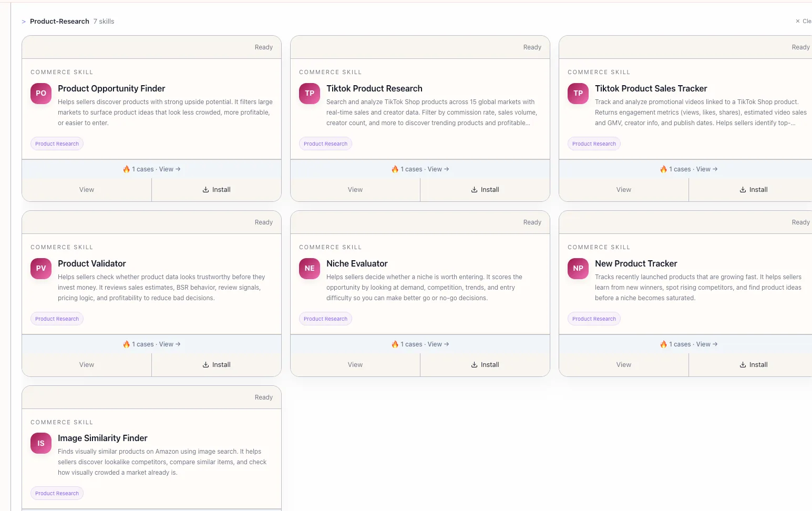Screen dimensions: 812x511
Task: Open the Tiktok Product Sales Tracker title
Action: pos(651,89)
